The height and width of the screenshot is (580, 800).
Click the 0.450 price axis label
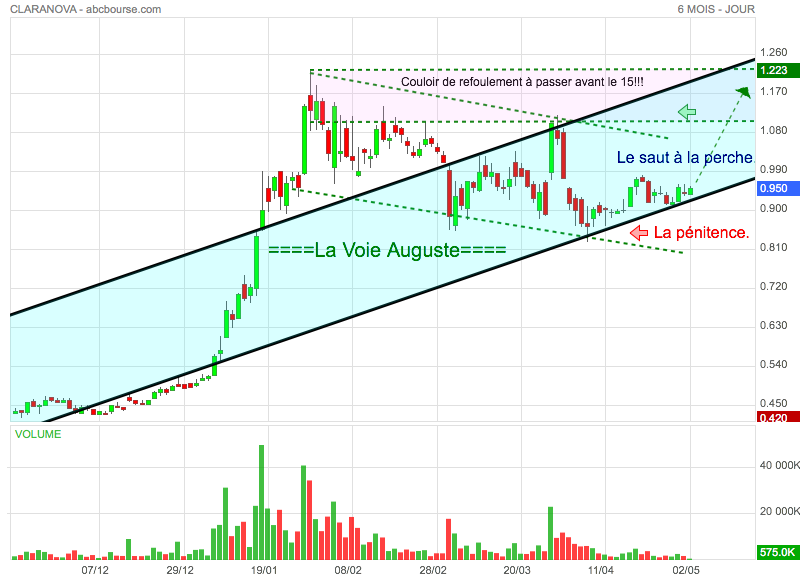[773, 404]
